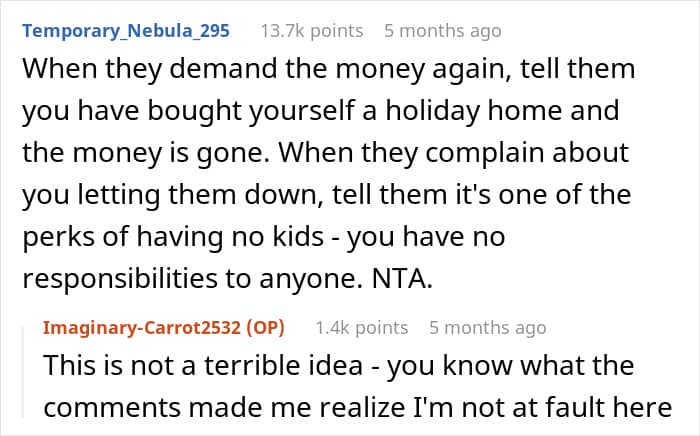Screen dimensions: 700x436
Task: Click the phrase 'perks of having no kids'
Action: coord(173,237)
